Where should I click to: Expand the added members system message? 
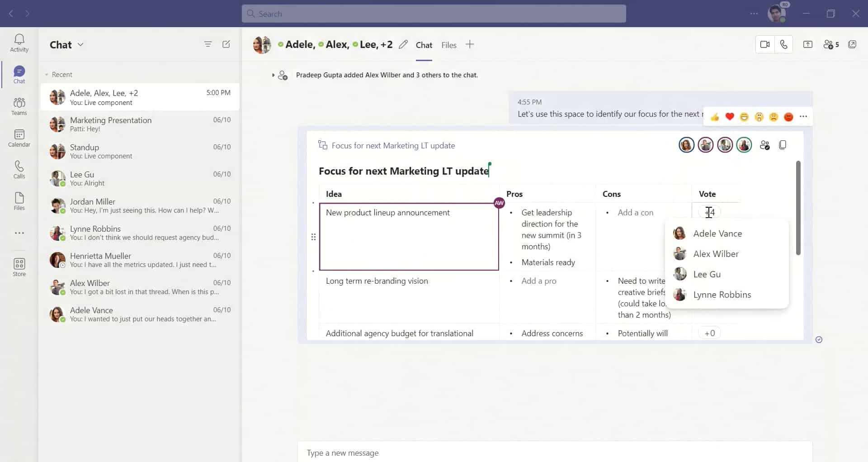pos(273,75)
